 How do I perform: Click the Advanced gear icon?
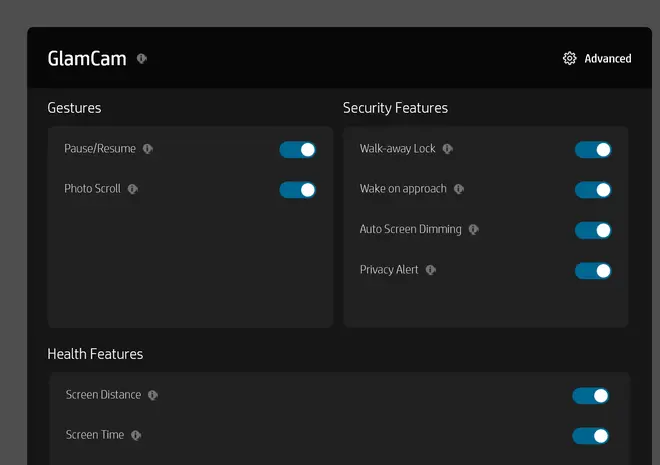570,58
